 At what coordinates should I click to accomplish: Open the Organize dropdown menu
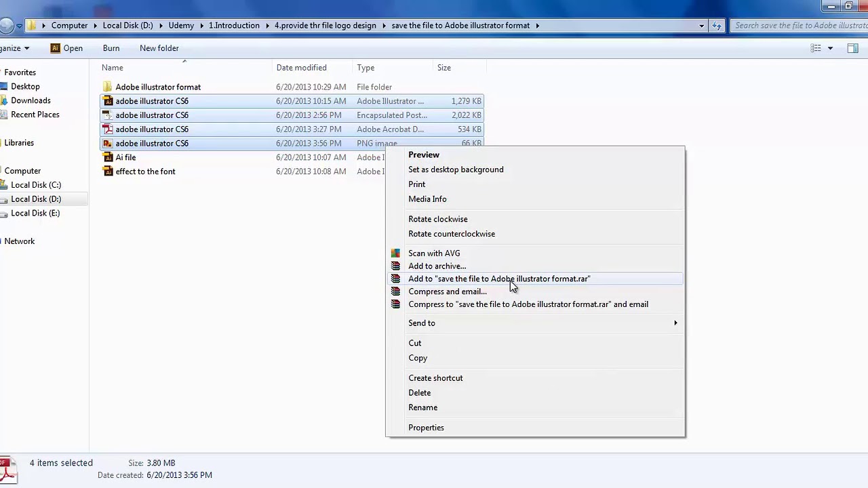click(14, 48)
